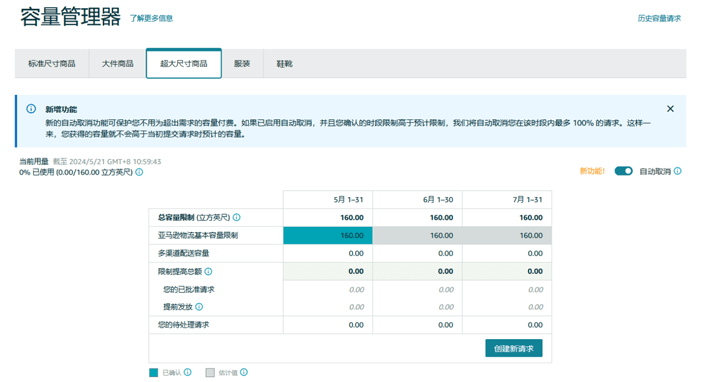This screenshot has height=382, width=705.
Task: Switch to 大件商品 tab
Action: [117, 64]
